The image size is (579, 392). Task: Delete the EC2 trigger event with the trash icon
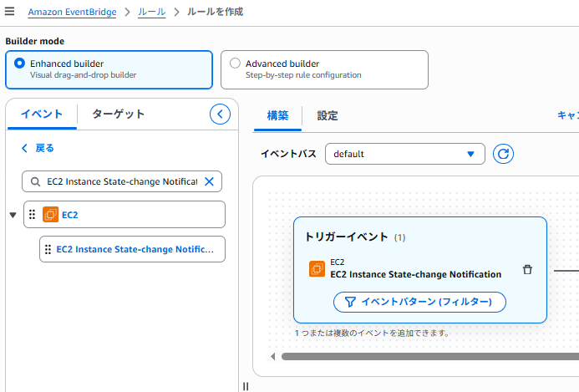[x=527, y=270]
